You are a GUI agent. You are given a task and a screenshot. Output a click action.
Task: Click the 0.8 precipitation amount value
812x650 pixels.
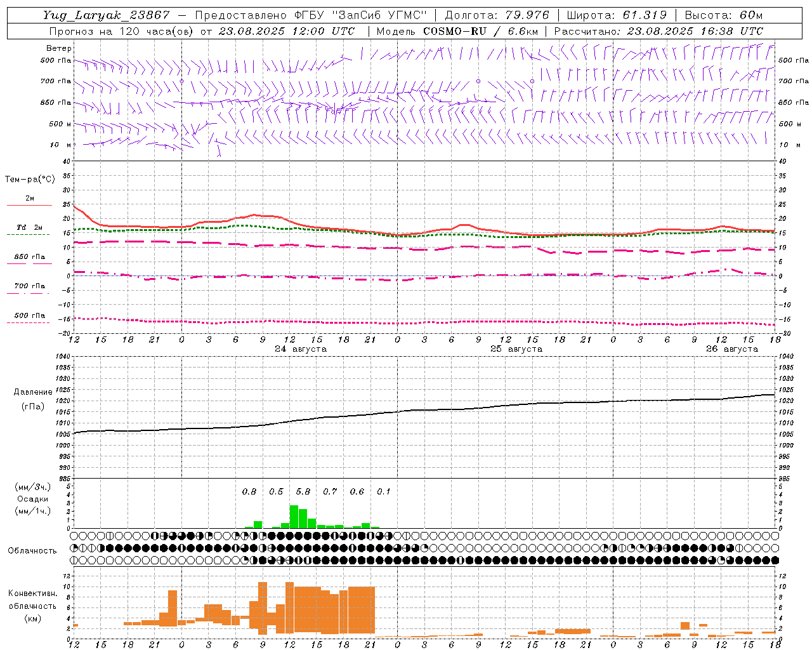tap(249, 491)
